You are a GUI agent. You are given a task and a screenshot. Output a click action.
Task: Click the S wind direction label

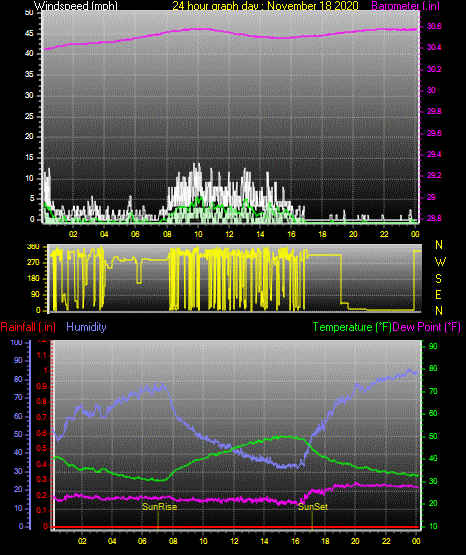pyautogui.click(x=438, y=279)
